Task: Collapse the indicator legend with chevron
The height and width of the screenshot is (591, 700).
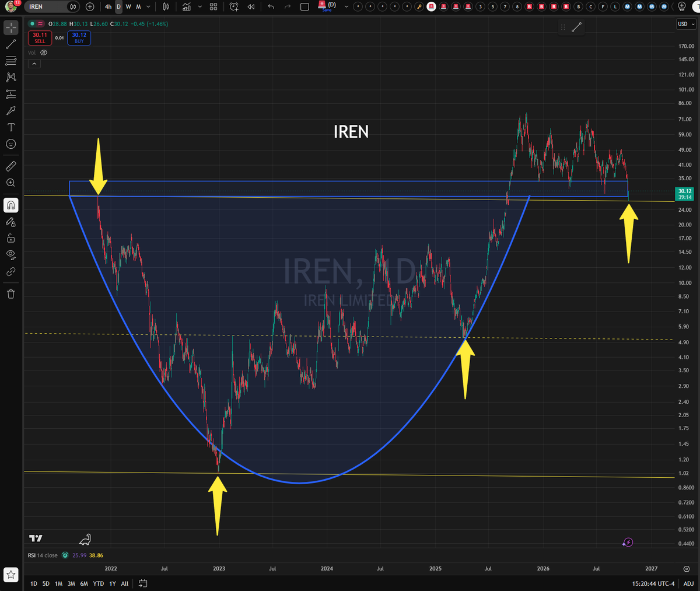Action: click(x=34, y=64)
